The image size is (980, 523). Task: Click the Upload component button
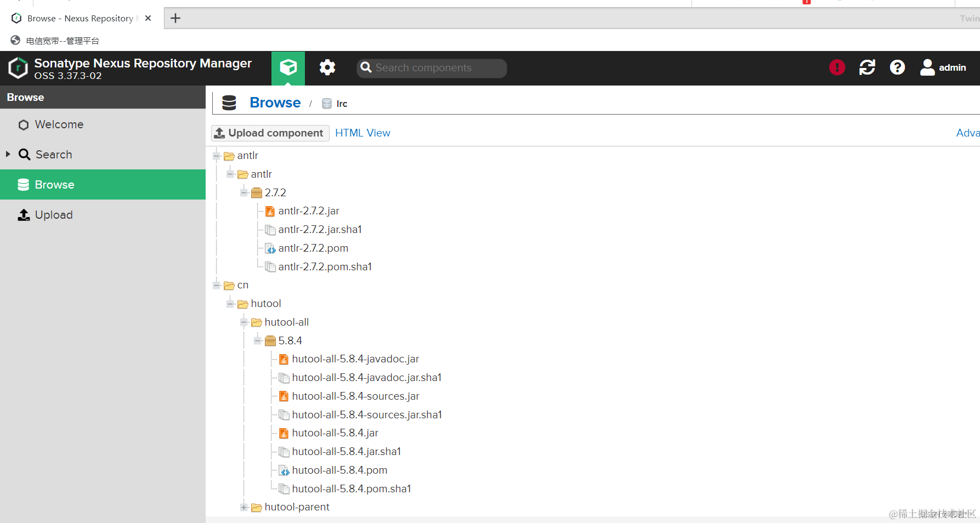coord(270,133)
